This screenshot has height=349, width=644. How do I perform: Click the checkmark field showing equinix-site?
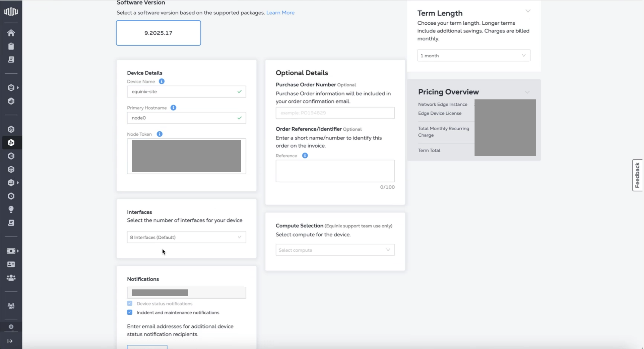coord(186,92)
